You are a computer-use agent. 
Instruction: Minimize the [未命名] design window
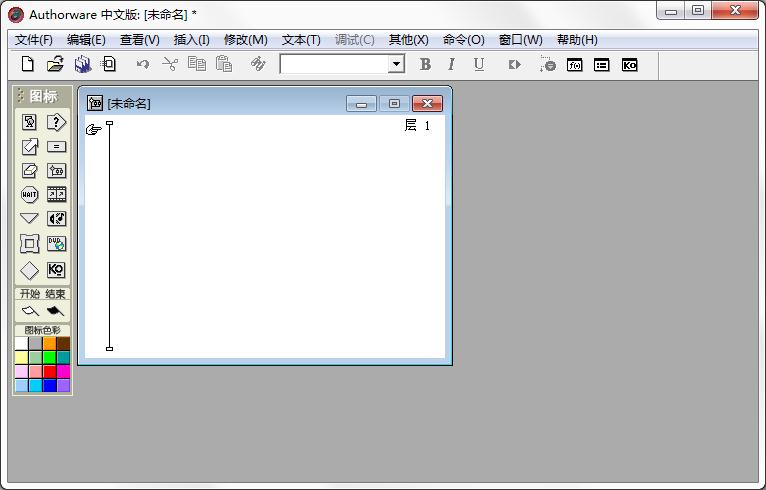tap(361, 104)
